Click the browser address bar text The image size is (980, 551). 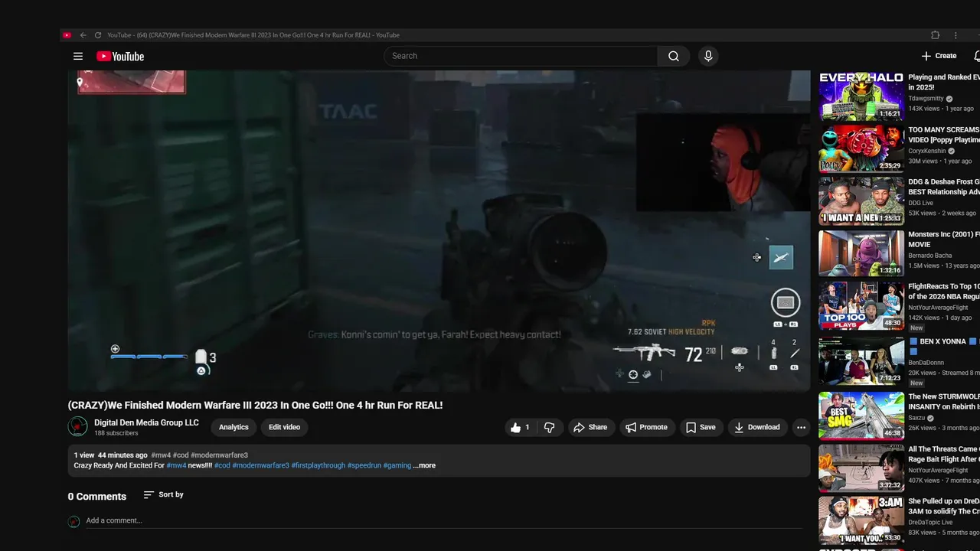tap(253, 35)
